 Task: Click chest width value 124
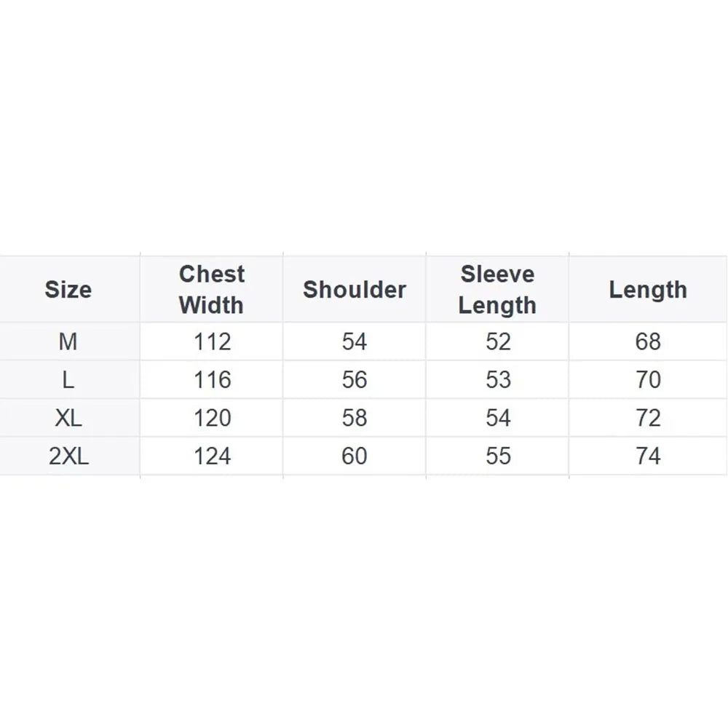[212, 456]
